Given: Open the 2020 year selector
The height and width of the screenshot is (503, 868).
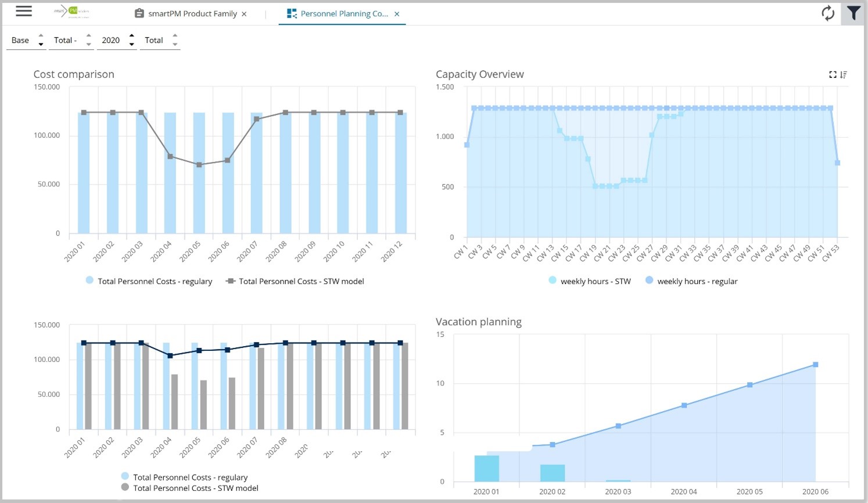Looking at the screenshot, I should 116,40.
